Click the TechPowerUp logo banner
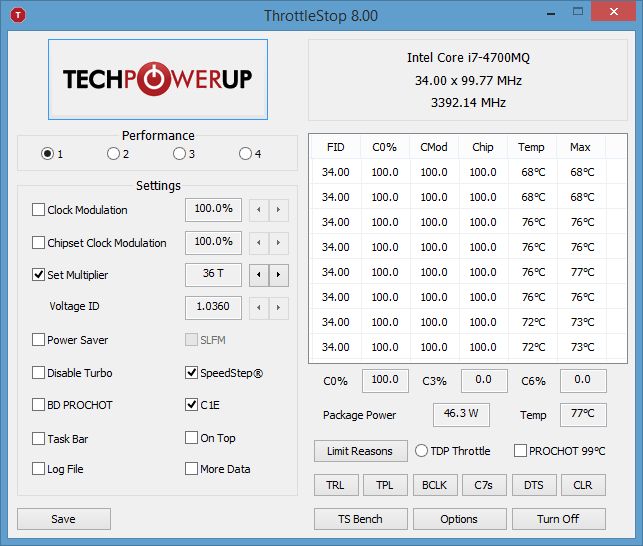Viewport: 643px width, 546px height. (158, 79)
